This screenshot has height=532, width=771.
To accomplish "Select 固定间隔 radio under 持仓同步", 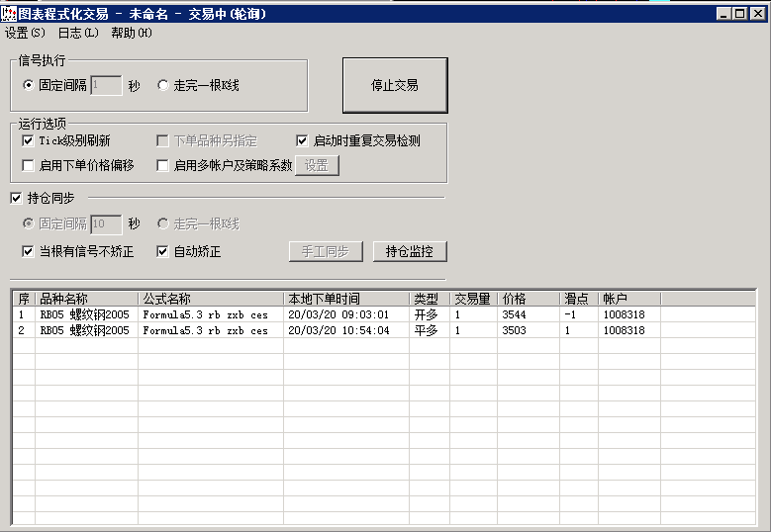I will [29, 224].
